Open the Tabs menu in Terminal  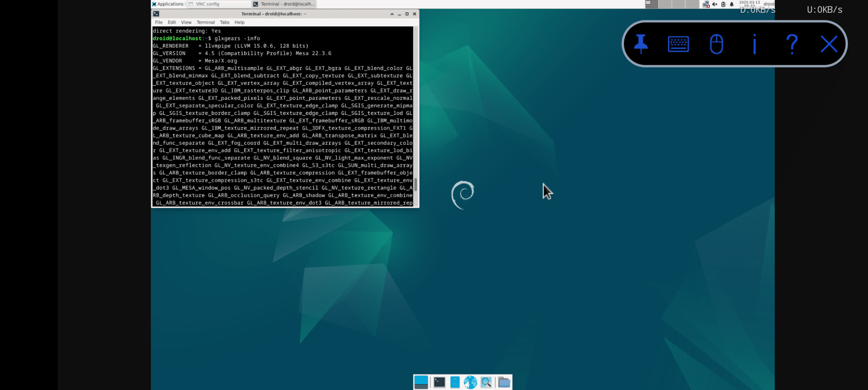pyautogui.click(x=224, y=22)
